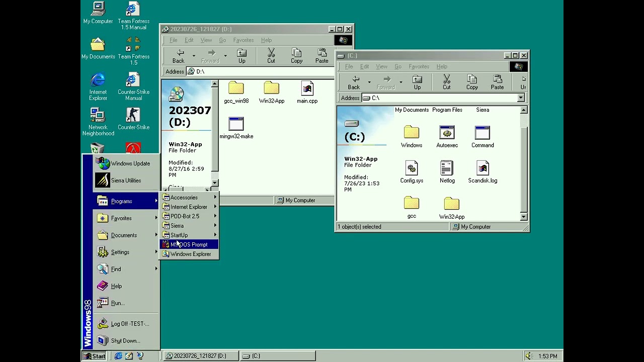This screenshot has width=644, height=362.
Task: Select Windows folder in C: window
Action: pyautogui.click(x=412, y=137)
